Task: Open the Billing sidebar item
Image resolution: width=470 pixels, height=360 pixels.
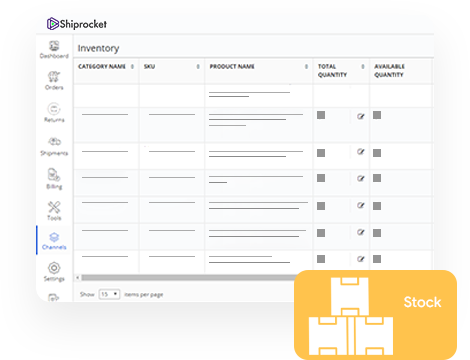Action: [54, 179]
